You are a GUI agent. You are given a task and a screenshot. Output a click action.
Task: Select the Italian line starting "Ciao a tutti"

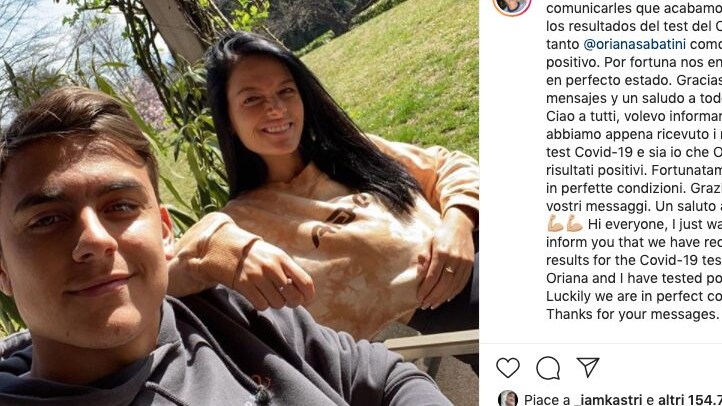(634, 116)
